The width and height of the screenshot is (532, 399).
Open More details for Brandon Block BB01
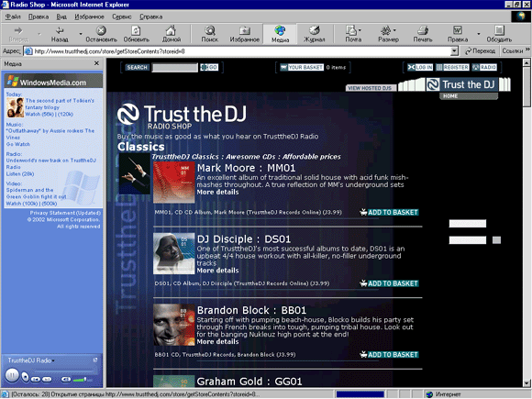click(x=217, y=341)
